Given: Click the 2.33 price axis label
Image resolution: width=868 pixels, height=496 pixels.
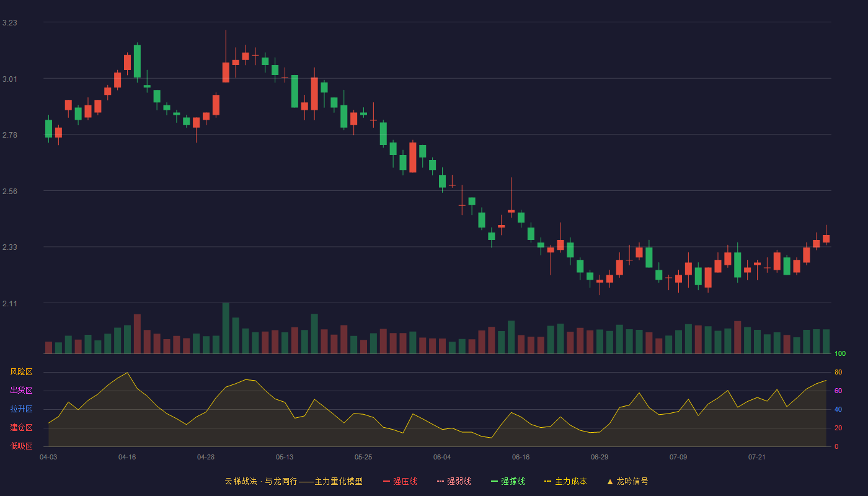Looking at the screenshot, I should click(x=9, y=247).
